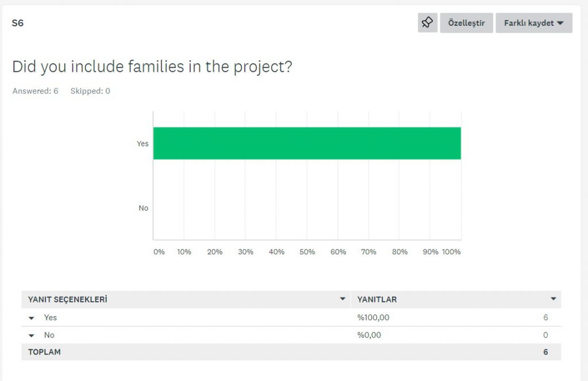Click the S6 question label
The width and height of the screenshot is (588, 381).
click(17, 24)
